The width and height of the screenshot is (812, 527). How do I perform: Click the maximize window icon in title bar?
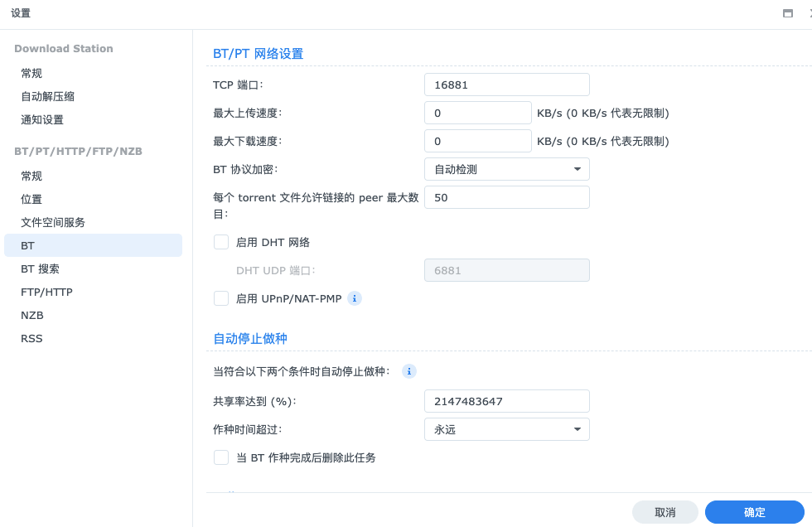click(x=787, y=13)
